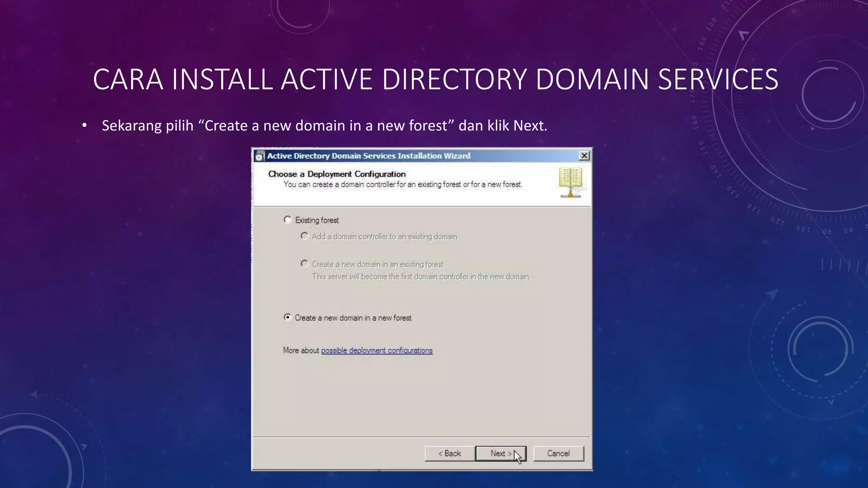Viewport: 868px width, 488px height.
Task: Click 'You can create a domain controller' description
Action: coord(403,184)
